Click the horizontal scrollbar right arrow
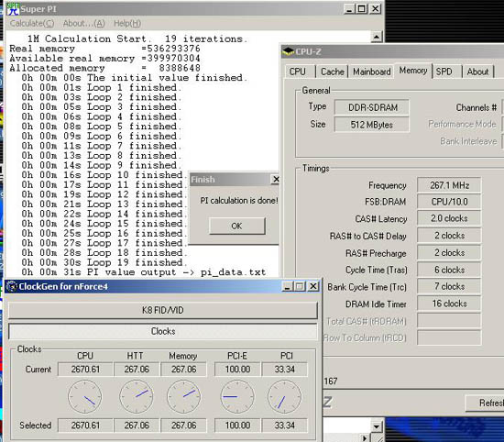Viewport: 504px width, 442px height. pyautogui.click(x=365, y=437)
